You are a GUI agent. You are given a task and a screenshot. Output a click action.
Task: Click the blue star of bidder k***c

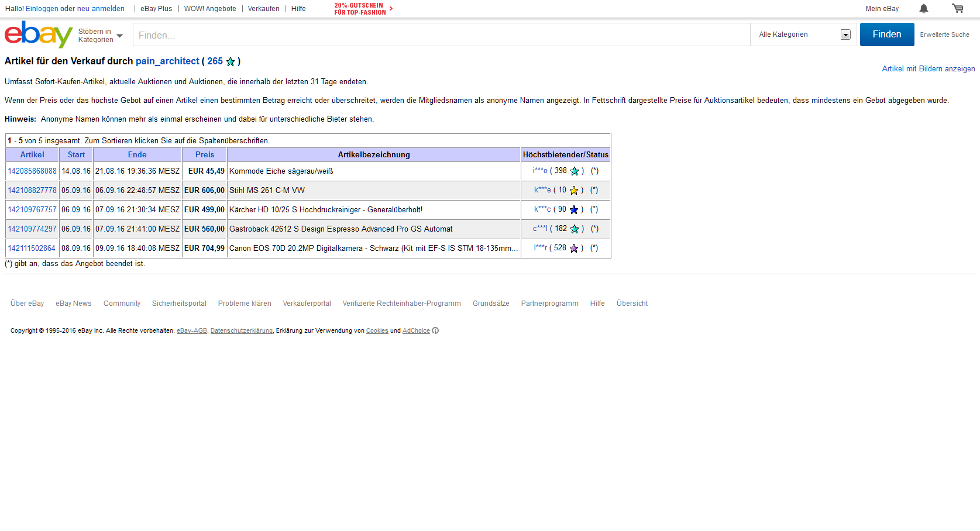coord(574,210)
